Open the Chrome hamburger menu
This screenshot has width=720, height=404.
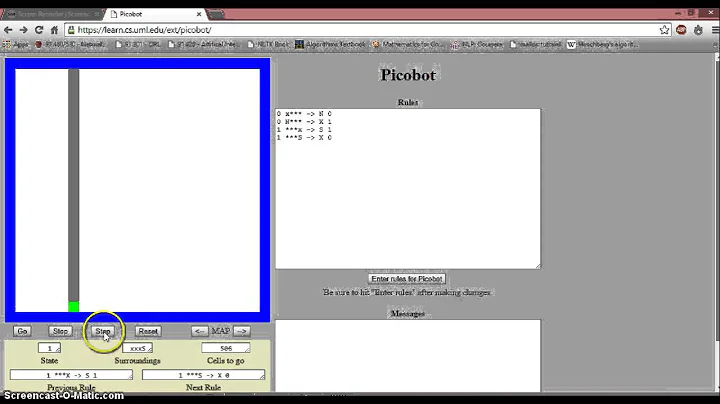pyautogui.click(x=715, y=30)
